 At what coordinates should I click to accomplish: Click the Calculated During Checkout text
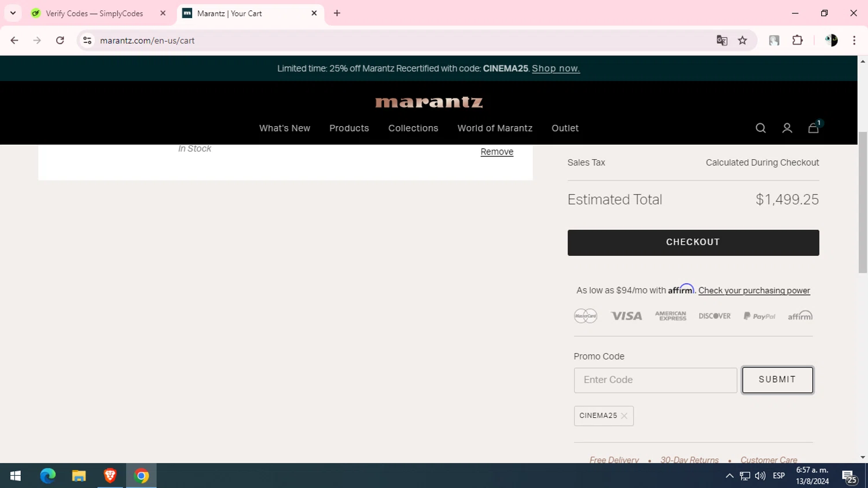[x=762, y=163]
